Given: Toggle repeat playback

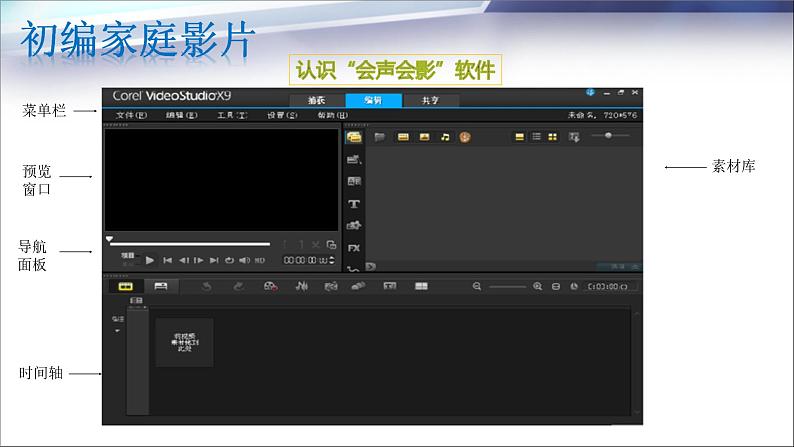Looking at the screenshot, I should (x=229, y=260).
